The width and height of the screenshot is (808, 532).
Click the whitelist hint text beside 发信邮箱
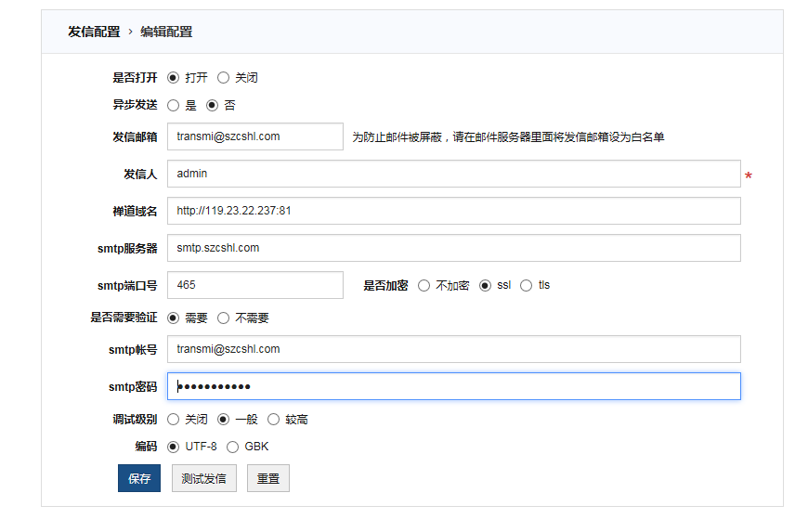[508, 137]
